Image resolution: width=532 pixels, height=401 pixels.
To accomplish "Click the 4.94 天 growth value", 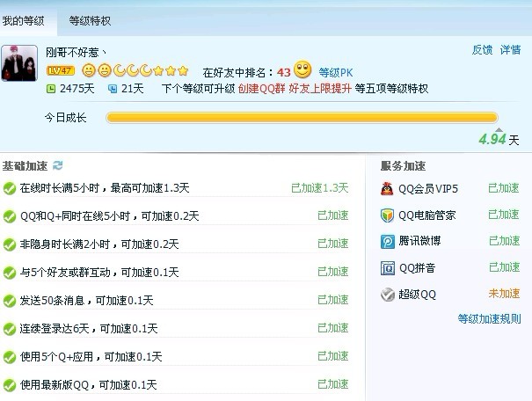I will pos(499,140).
